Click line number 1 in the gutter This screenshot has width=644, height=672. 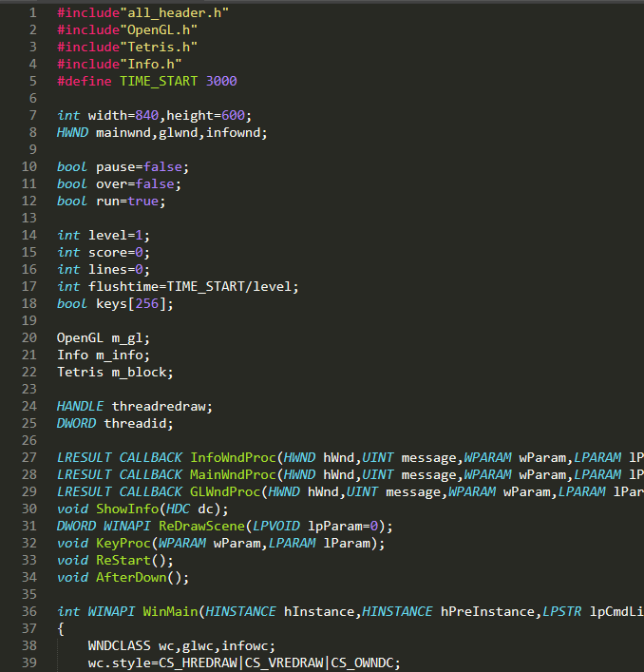click(x=33, y=13)
